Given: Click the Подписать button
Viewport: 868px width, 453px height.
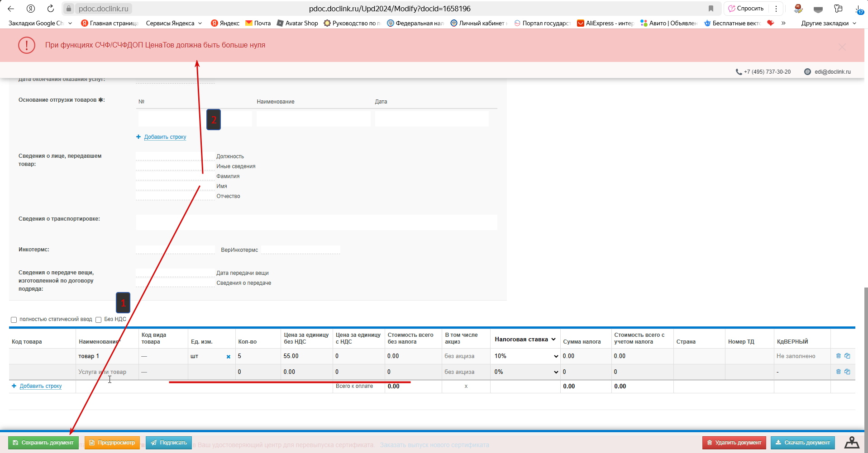Looking at the screenshot, I should click(x=169, y=443).
